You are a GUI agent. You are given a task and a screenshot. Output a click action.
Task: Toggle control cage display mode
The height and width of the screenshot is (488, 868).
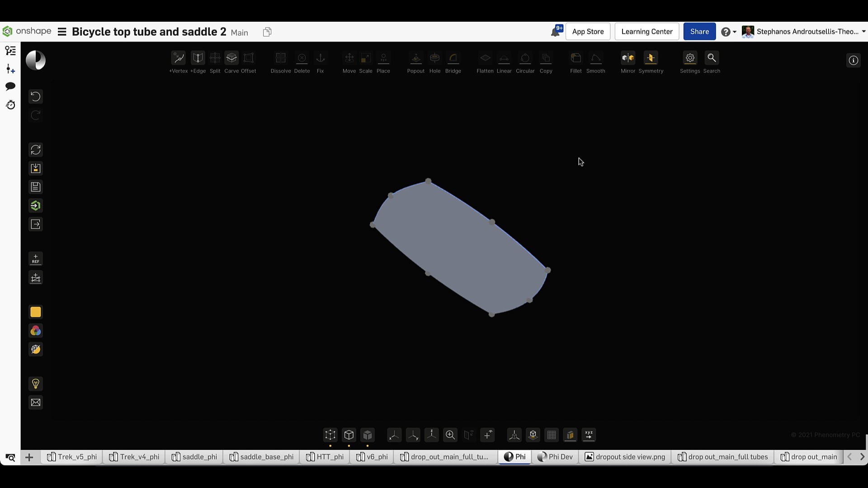coord(330,435)
